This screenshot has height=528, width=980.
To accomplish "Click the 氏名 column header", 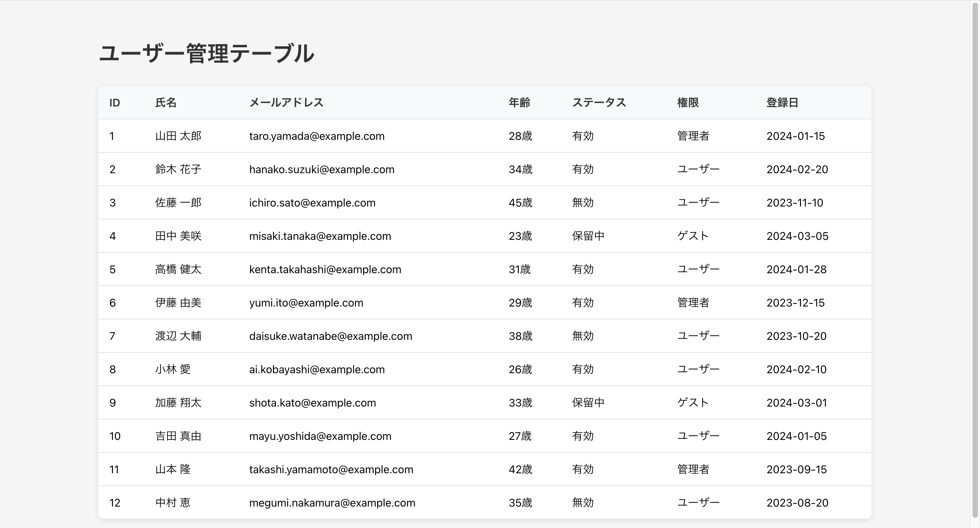I will (165, 103).
